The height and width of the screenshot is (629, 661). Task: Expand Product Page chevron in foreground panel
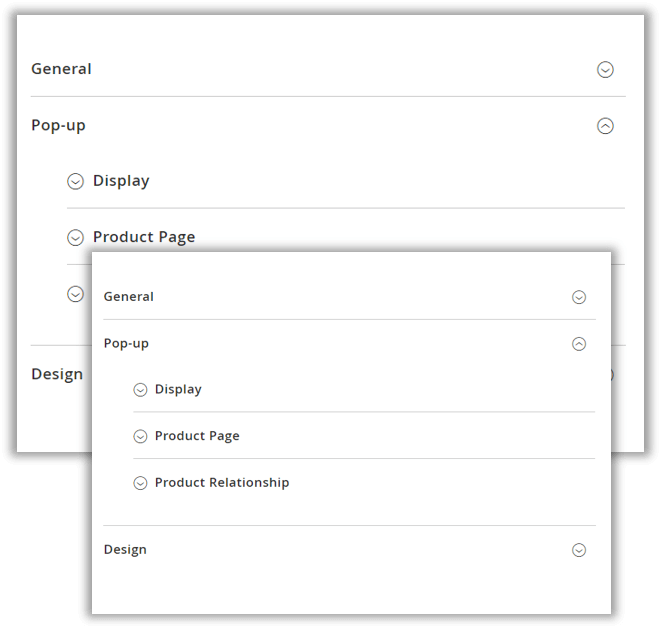[140, 436]
